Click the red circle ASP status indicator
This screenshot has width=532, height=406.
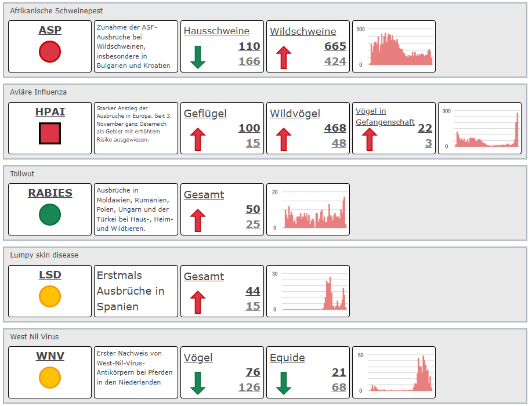click(x=50, y=52)
